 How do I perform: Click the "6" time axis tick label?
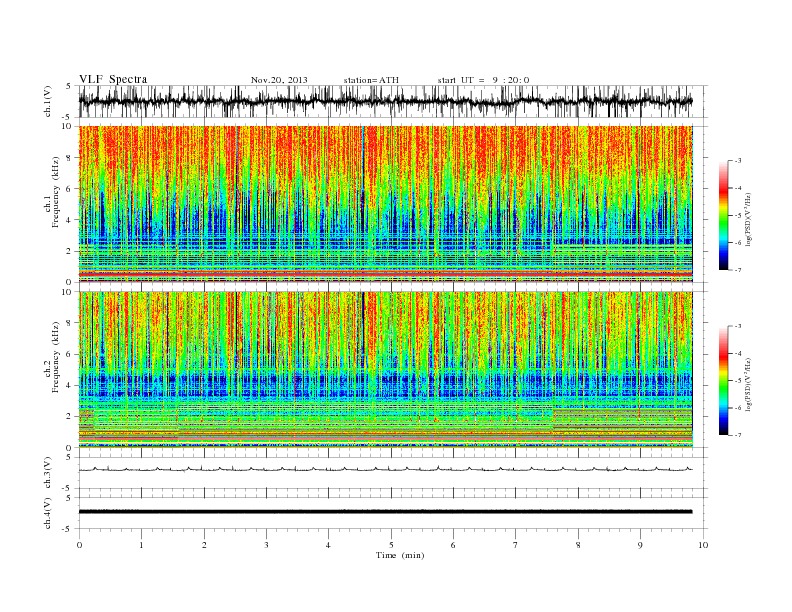pos(453,545)
